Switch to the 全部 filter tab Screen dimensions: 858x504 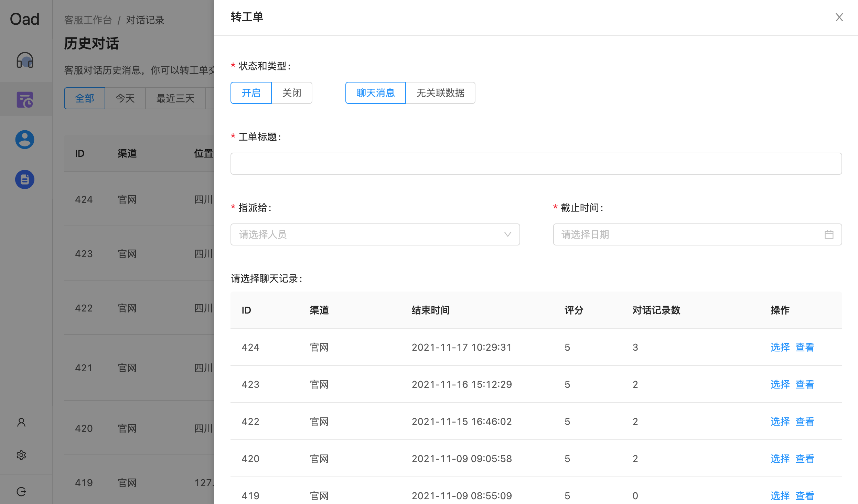click(85, 98)
